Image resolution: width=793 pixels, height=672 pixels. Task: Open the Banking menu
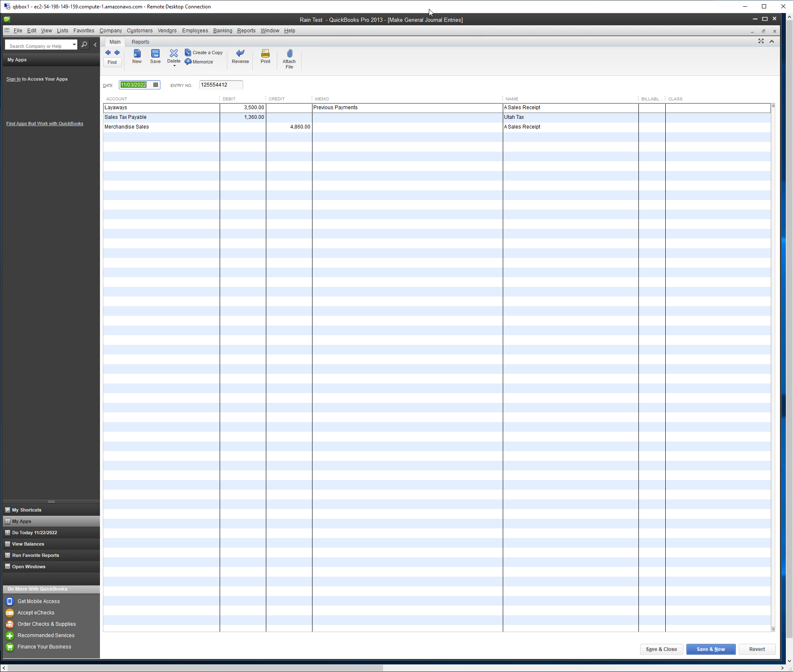[223, 31]
